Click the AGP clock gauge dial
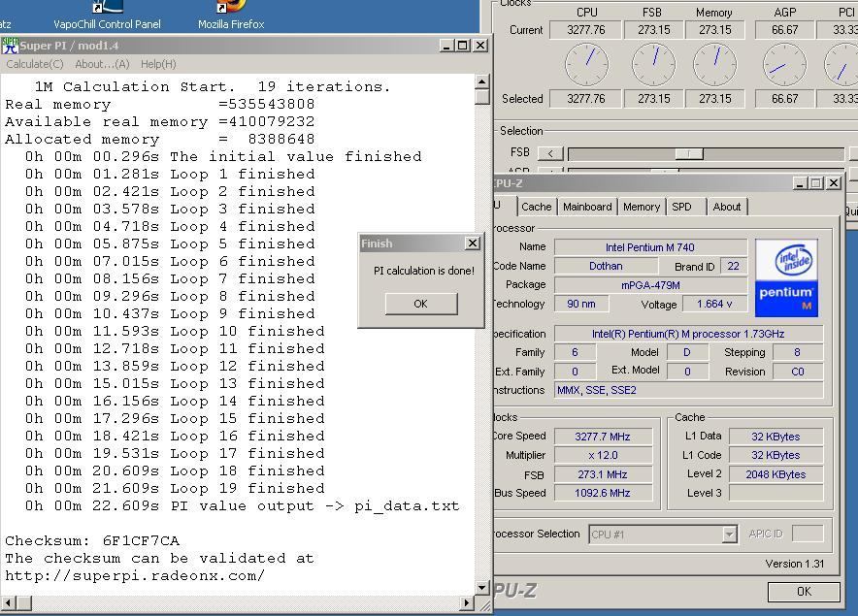 [784, 66]
